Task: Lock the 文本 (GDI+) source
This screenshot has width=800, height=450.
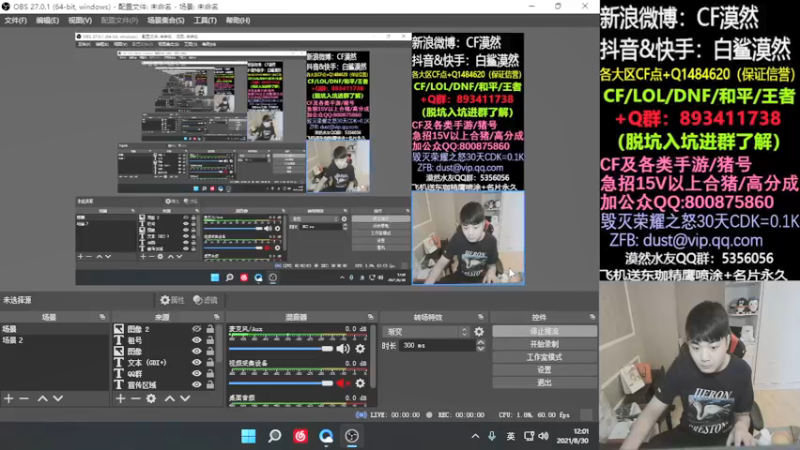Action: (x=210, y=362)
